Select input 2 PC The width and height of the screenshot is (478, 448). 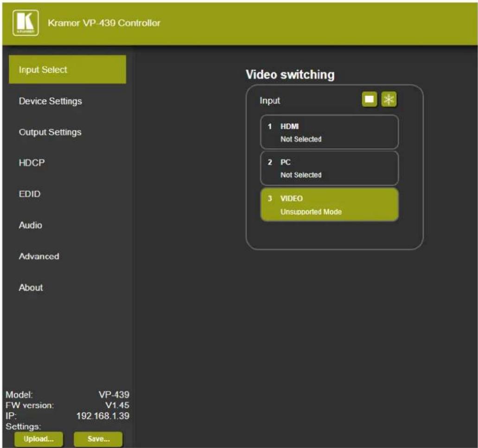[329, 168]
